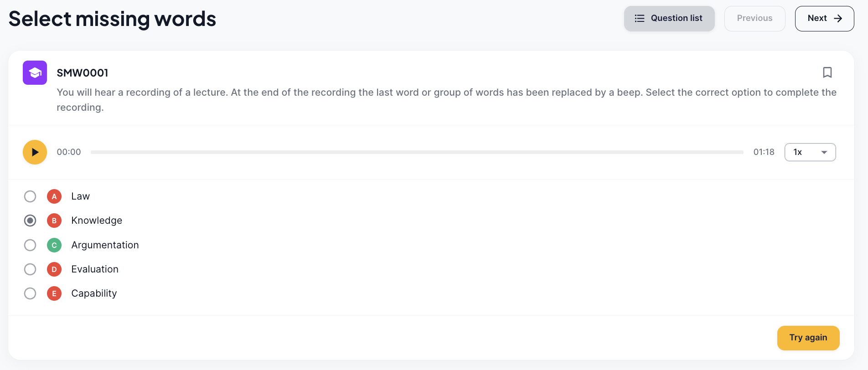Click the purple graduation cap icon
The width and height of the screenshot is (868, 370).
[x=35, y=72]
